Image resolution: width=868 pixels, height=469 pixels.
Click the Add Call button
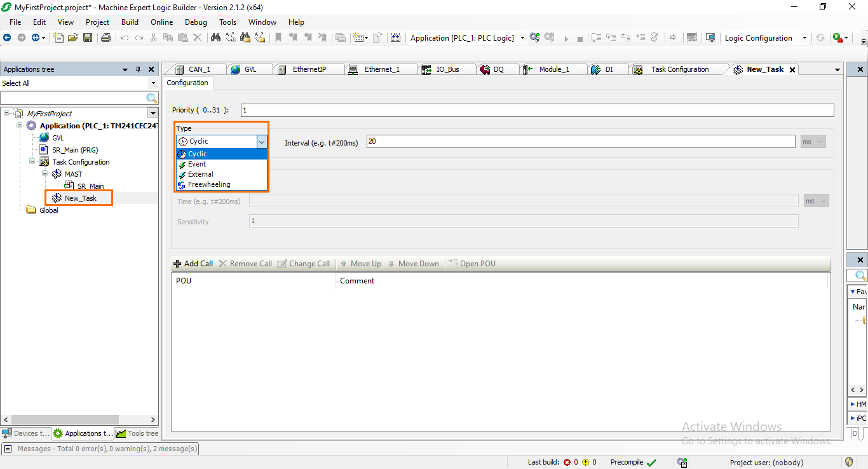193,264
